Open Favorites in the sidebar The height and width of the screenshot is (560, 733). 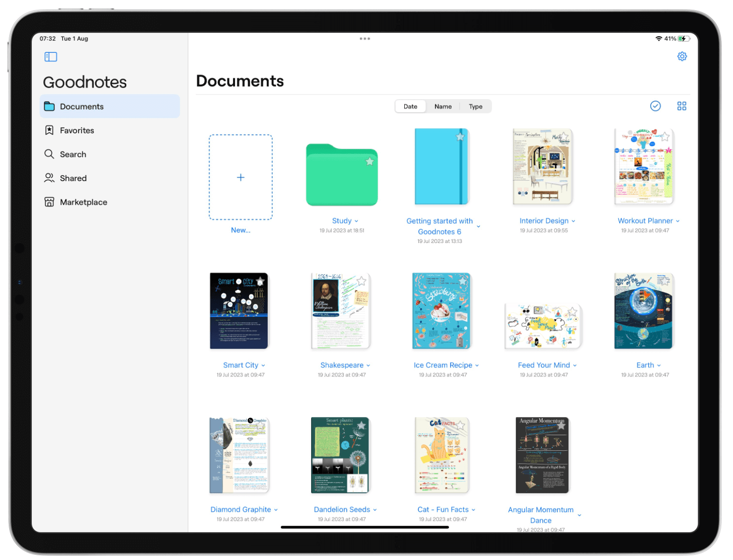pyautogui.click(x=76, y=130)
